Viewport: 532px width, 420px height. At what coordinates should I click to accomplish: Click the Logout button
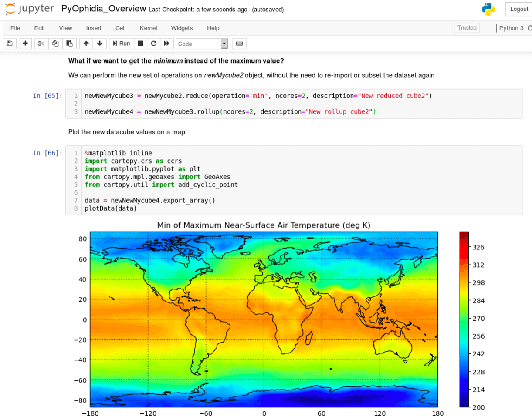(518, 9)
